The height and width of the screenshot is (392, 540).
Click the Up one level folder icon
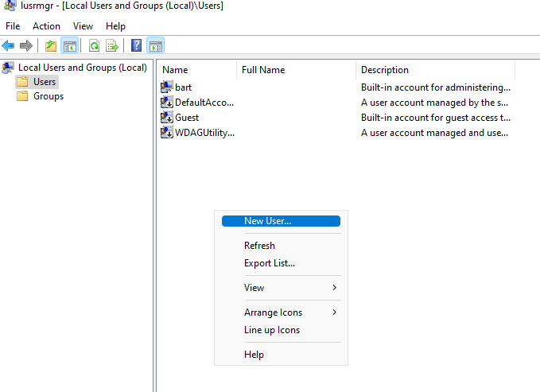[51, 45]
